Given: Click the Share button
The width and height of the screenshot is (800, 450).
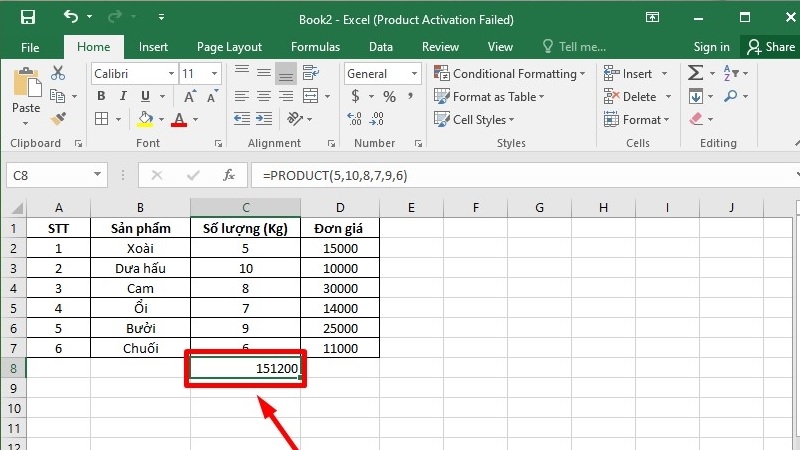Looking at the screenshot, I should (x=771, y=47).
